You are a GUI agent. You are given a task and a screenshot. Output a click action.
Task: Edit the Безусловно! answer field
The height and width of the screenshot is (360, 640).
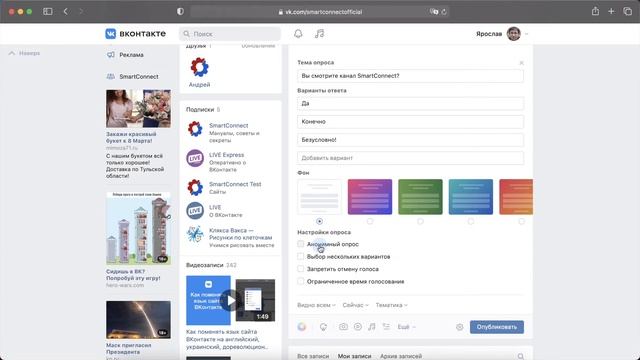410,140
